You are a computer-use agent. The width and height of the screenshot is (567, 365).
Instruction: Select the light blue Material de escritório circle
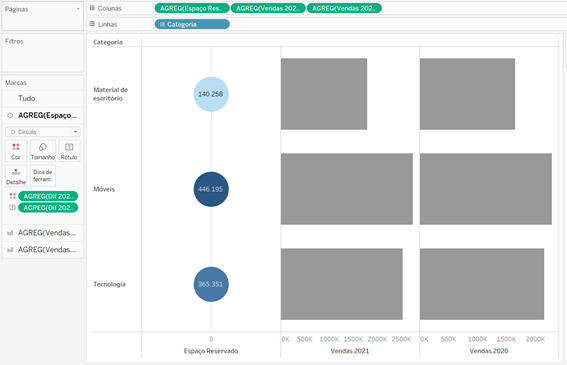211,94
